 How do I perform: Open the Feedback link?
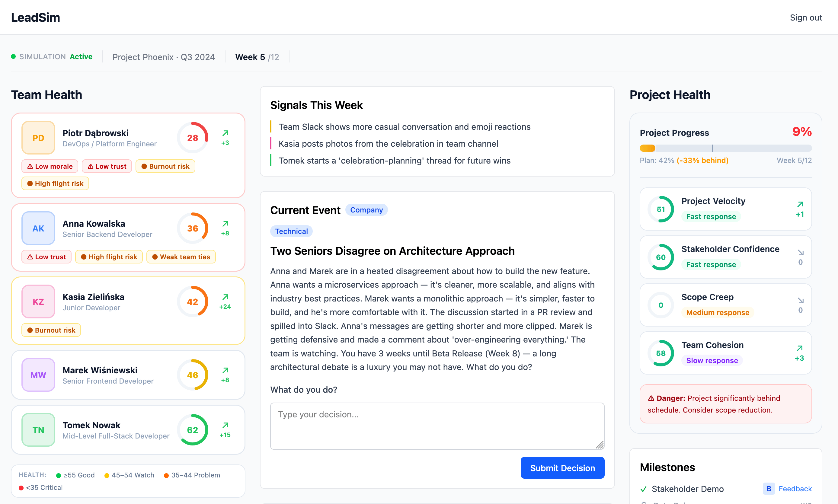pyautogui.click(x=795, y=489)
